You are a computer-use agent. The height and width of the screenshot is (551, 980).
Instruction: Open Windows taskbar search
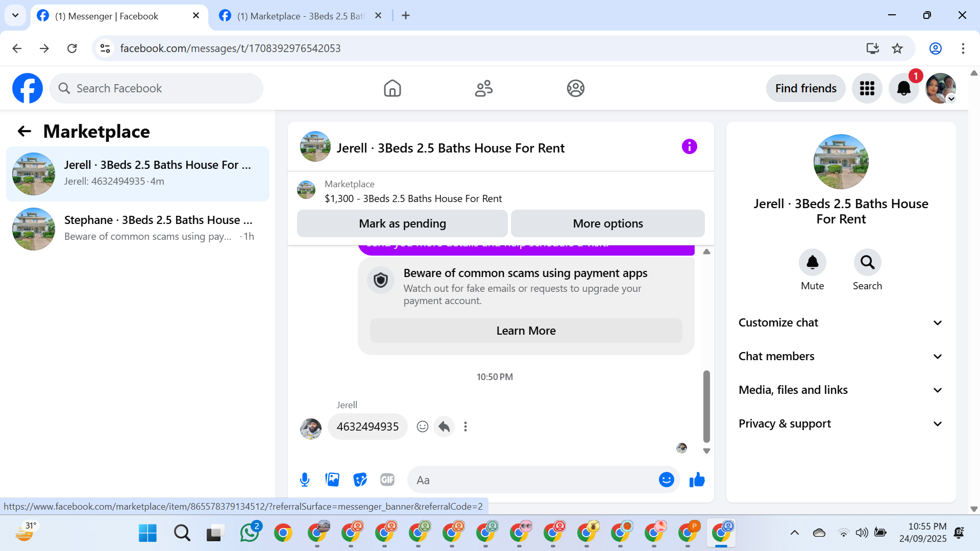pyautogui.click(x=182, y=533)
